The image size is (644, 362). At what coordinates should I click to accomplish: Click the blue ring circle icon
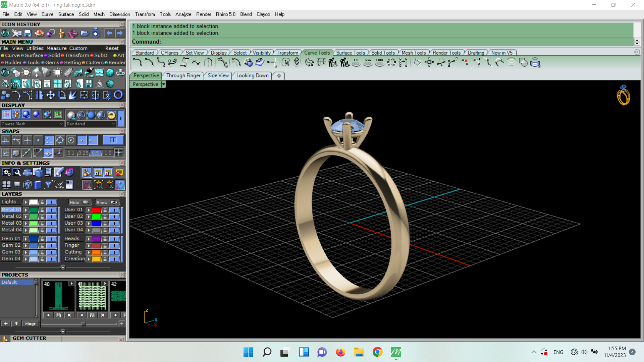point(118,95)
